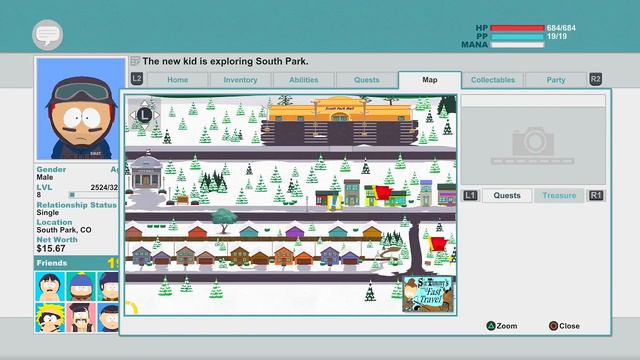Open the Quests tab in top menu
This screenshot has width=640, height=360.
coord(367,80)
